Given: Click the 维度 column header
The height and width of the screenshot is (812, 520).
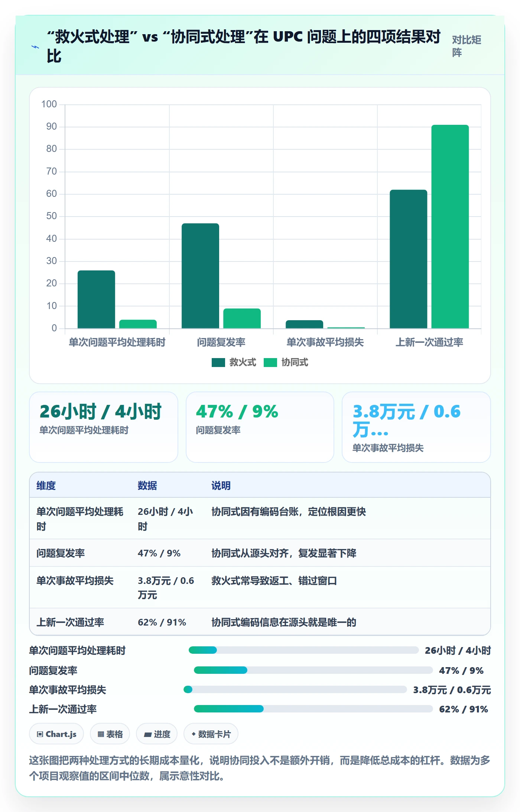Looking at the screenshot, I should coord(46,485).
